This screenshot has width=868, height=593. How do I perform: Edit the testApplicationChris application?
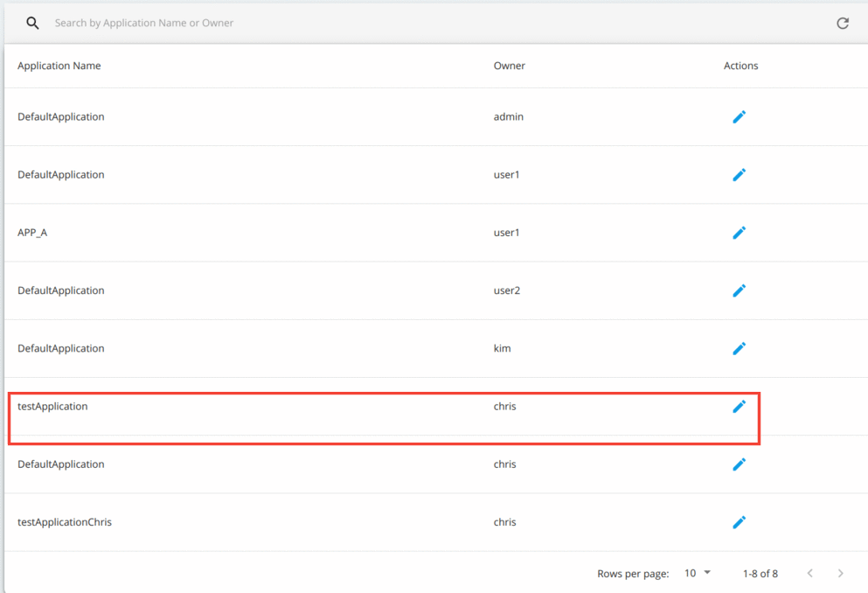tap(739, 522)
